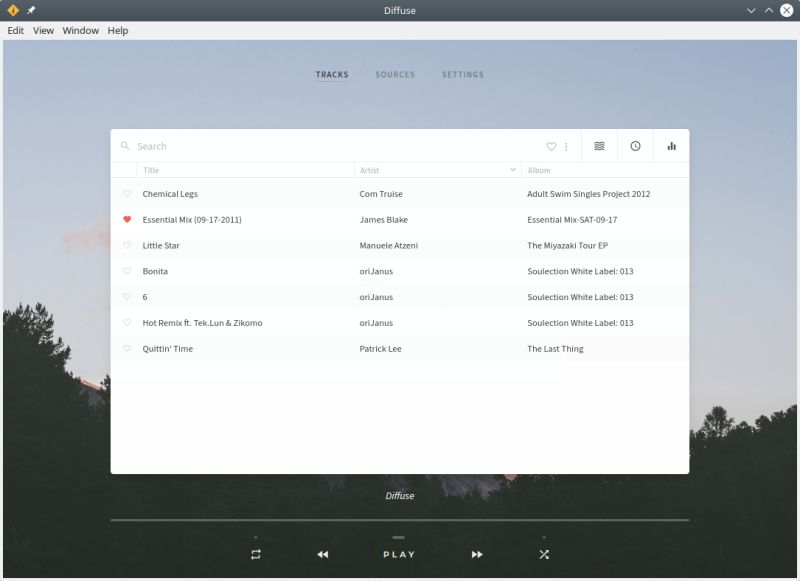Click the playback progress bar
The height and width of the screenshot is (581, 800).
(x=400, y=519)
